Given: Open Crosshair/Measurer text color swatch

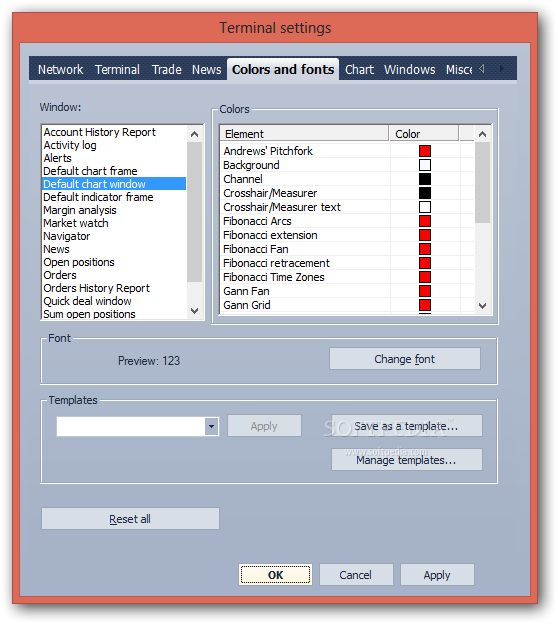Looking at the screenshot, I should 425,207.
